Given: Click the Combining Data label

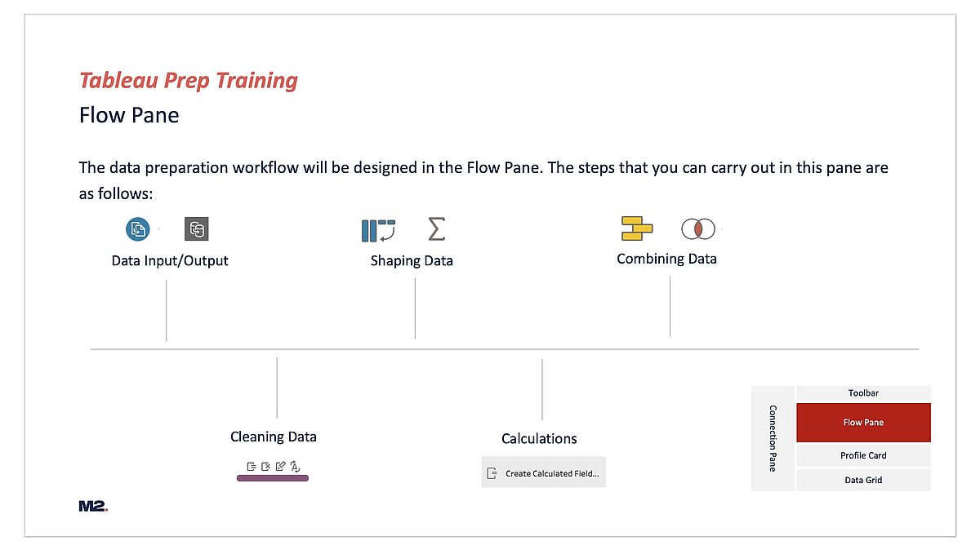Looking at the screenshot, I should (x=666, y=259).
